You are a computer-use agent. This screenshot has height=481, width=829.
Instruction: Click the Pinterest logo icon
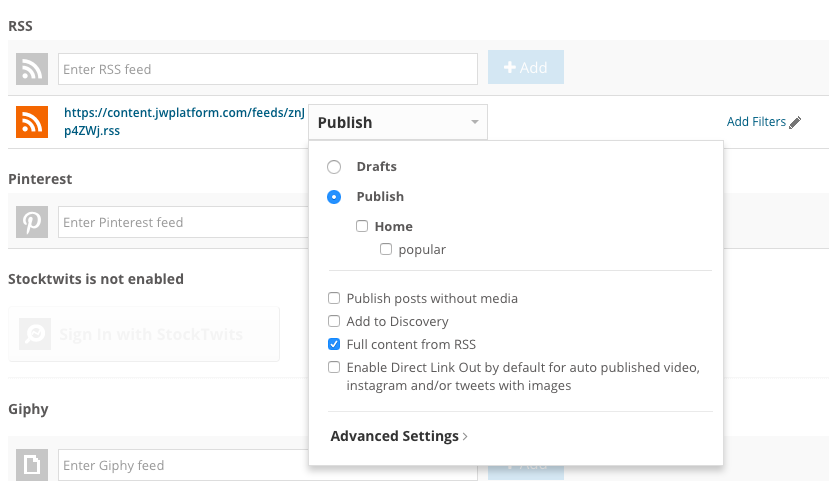click(32, 222)
